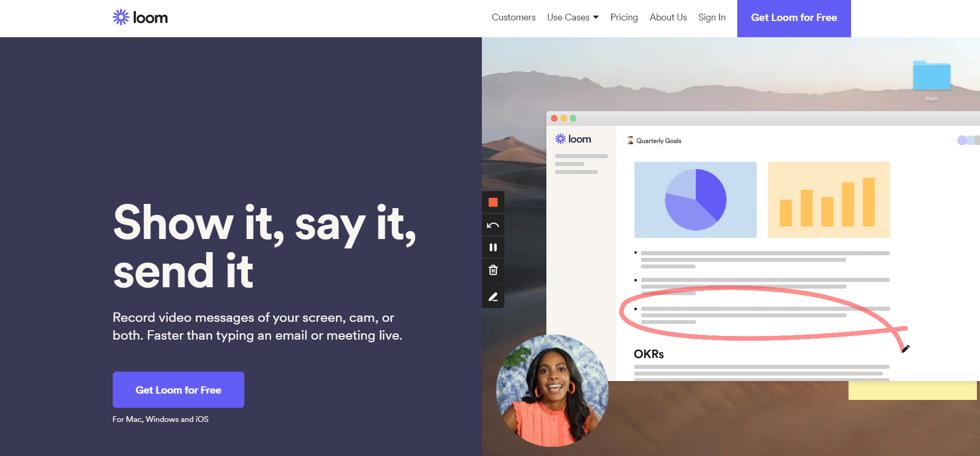Viewport: 980px width, 456px height.
Task: Click the trash icon to delete the recording
Action: click(493, 270)
